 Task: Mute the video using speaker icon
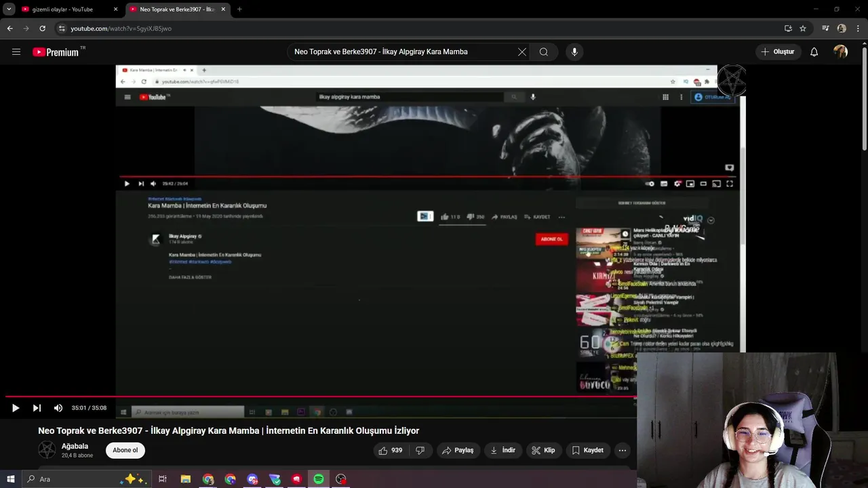[x=58, y=408]
